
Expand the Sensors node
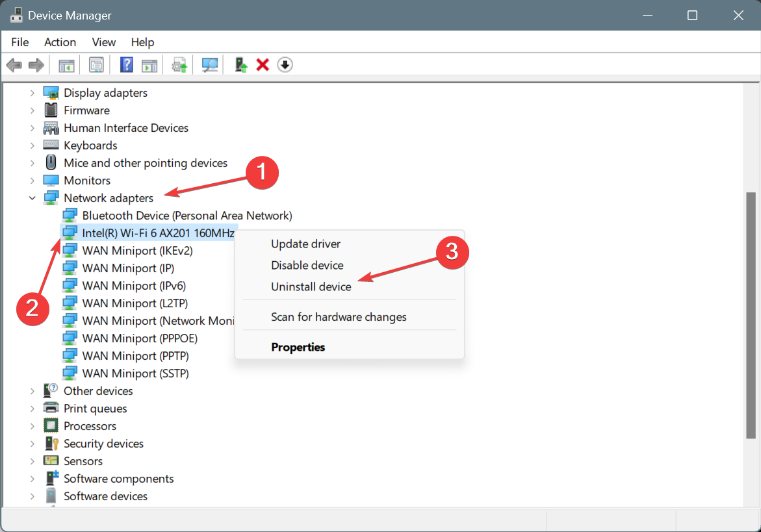[32, 461]
